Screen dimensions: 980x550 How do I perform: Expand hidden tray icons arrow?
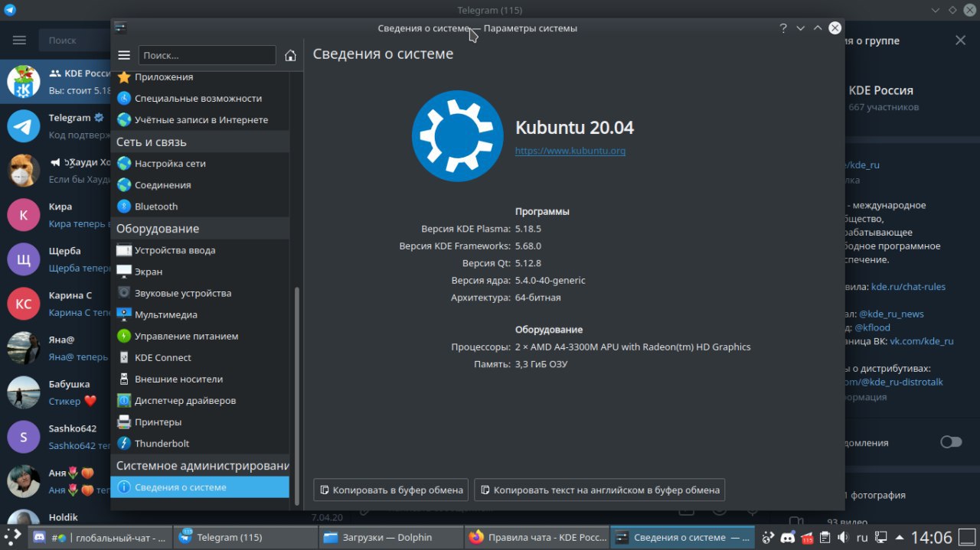point(900,537)
